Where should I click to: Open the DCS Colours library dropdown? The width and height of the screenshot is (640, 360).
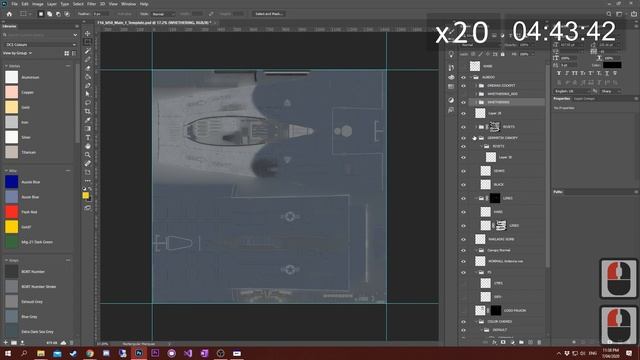[40, 44]
